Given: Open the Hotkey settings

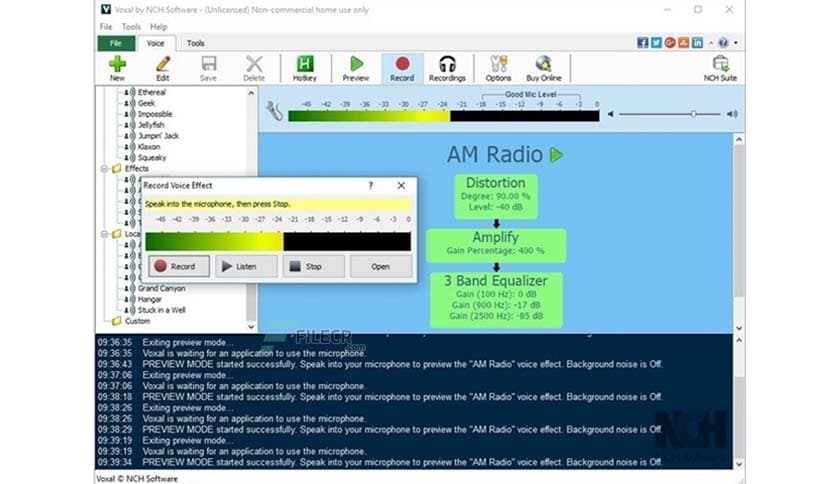Looking at the screenshot, I should tap(304, 68).
